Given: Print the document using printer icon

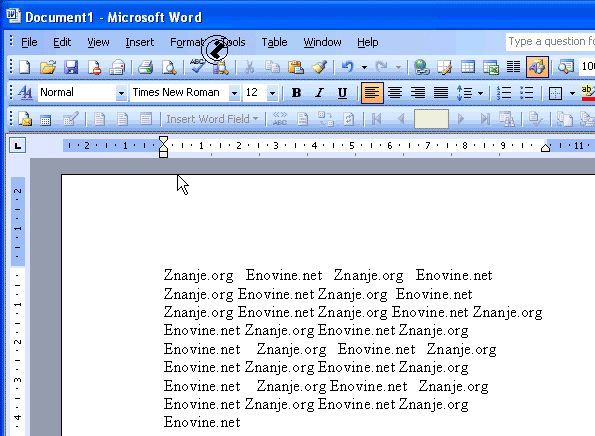Looking at the screenshot, I should (x=145, y=68).
